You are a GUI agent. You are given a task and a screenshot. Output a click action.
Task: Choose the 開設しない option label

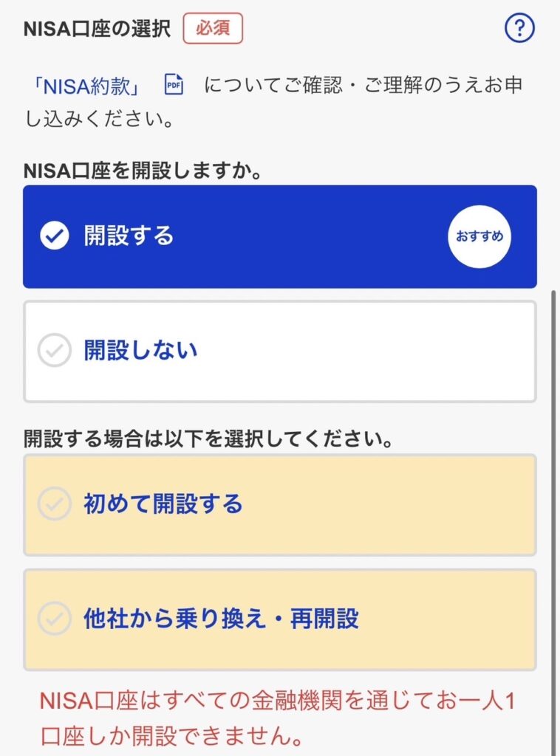coord(140,351)
